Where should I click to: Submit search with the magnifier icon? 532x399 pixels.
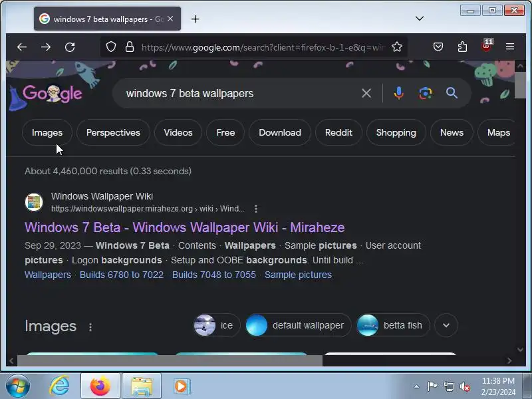(x=452, y=92)
